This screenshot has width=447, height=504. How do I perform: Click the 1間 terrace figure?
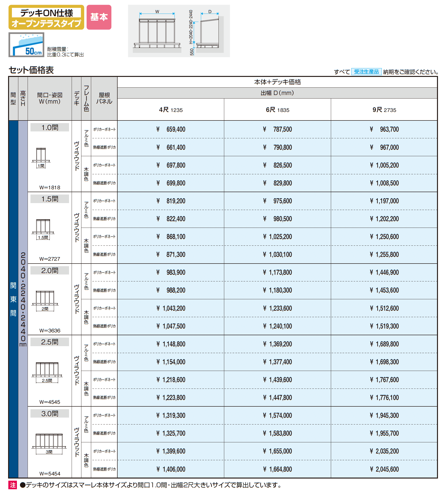pyautogui.click(x=41, y=158)
